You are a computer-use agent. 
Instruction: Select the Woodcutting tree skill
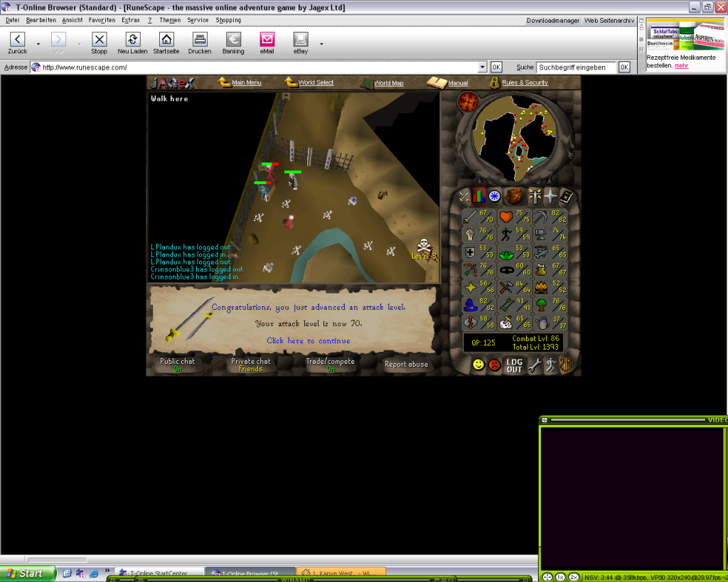540,305
